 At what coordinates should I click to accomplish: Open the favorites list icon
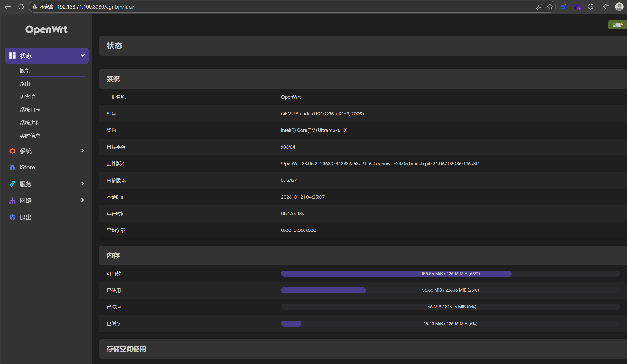pos(606,7)
